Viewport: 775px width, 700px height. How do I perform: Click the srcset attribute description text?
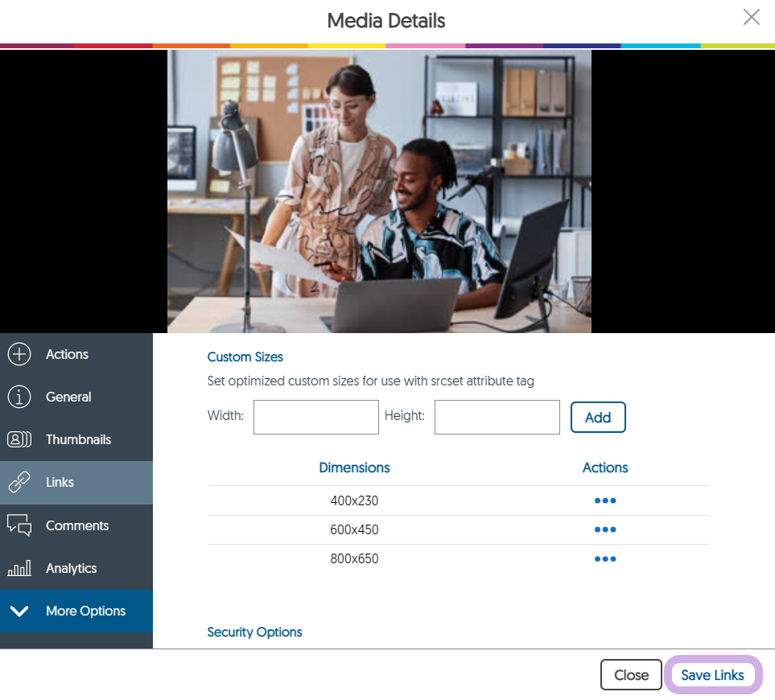pyautogui.click(x=371, y=381)
